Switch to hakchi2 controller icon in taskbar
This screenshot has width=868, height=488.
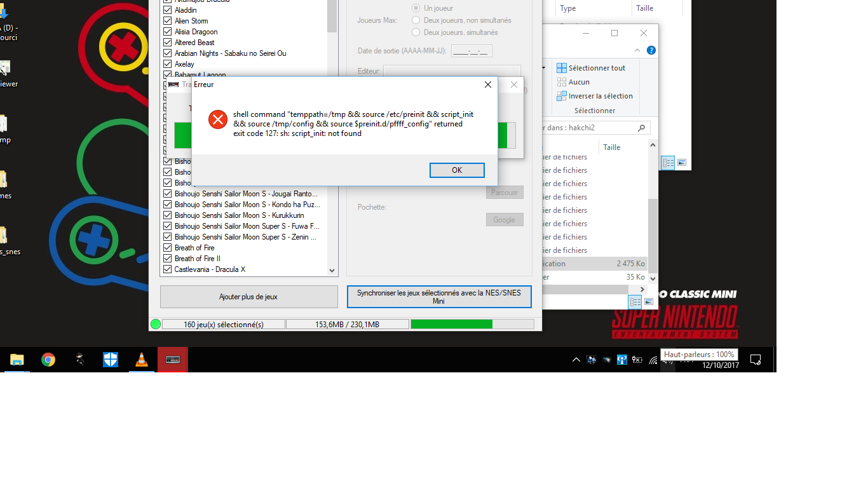(x=173, y=360)
